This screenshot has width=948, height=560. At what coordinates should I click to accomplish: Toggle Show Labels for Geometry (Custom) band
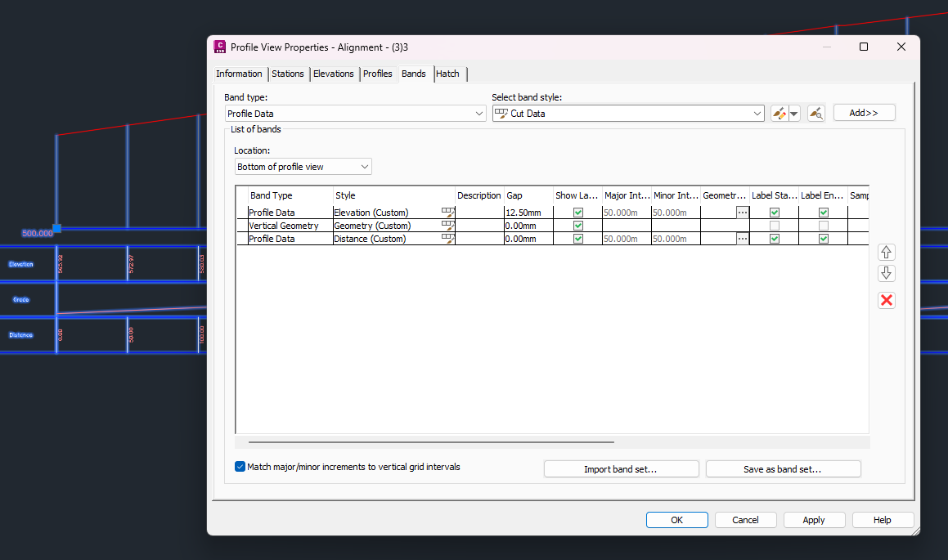(x=578, y=226)
